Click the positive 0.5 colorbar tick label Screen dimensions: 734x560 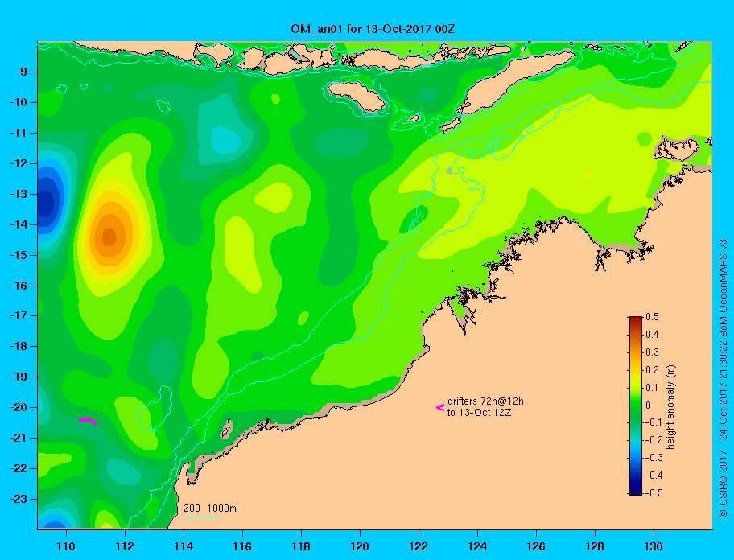click(652, 317)
